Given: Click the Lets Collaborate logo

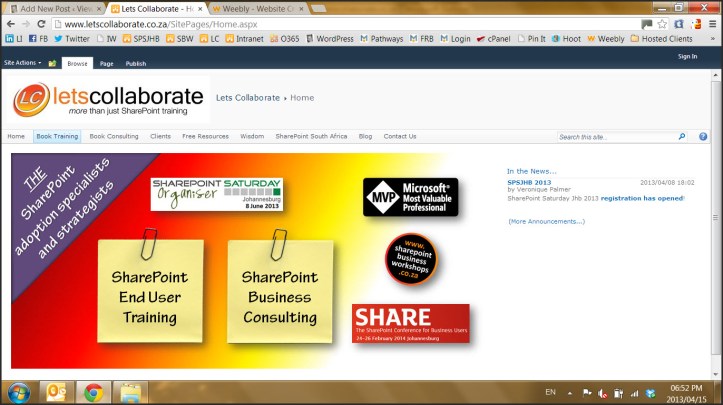Looking at the screenshot, I should [110, 99].
